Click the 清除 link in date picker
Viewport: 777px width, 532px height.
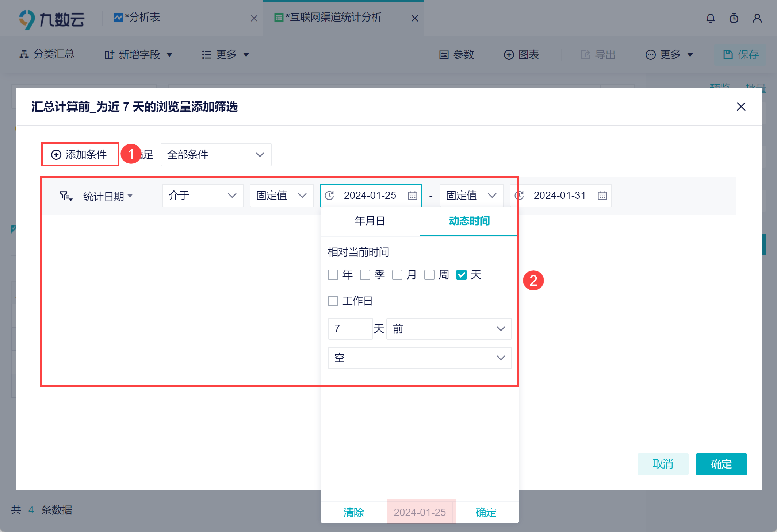point(353,512)
